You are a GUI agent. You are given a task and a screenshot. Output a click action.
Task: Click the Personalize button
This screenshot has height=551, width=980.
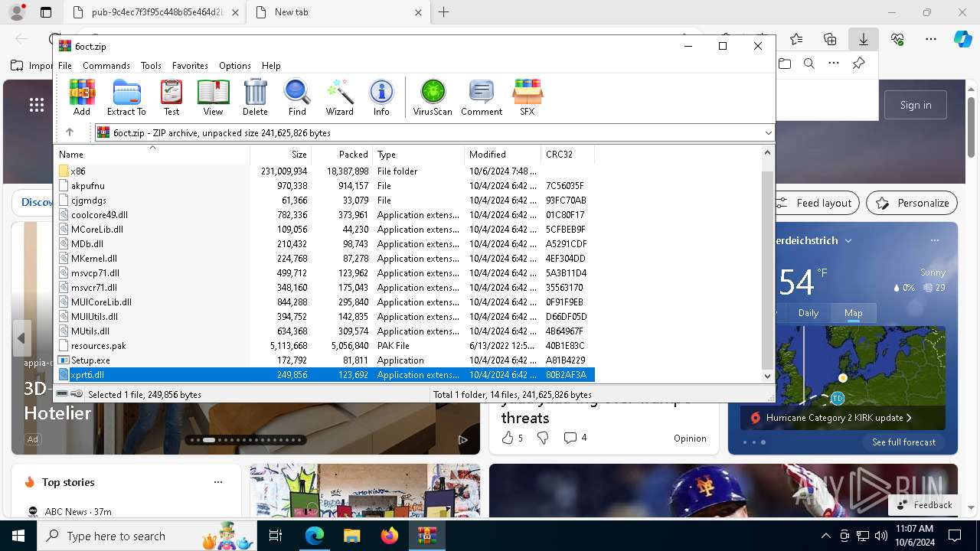click(912, 203)
